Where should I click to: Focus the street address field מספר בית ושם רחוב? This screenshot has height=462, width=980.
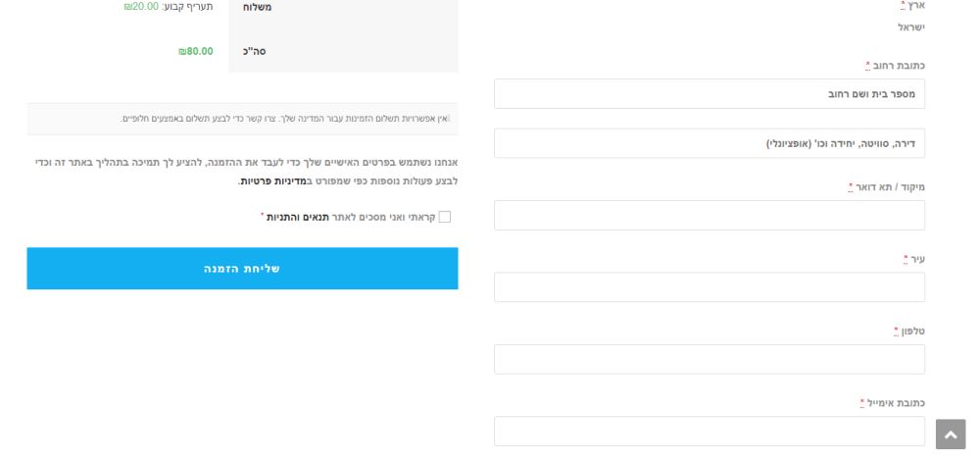tap(709, 94)
